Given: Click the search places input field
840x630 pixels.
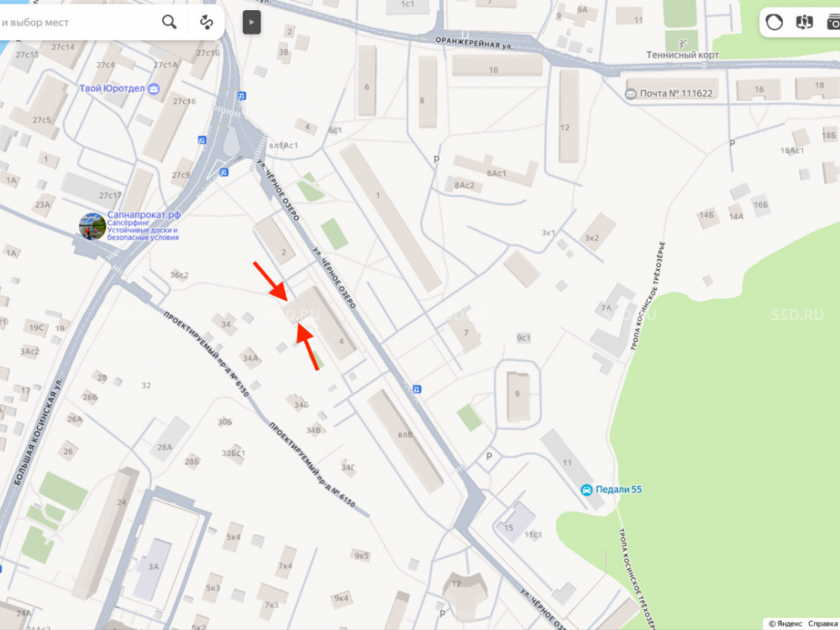Looking at the screenshot, I should pos(77,23).
